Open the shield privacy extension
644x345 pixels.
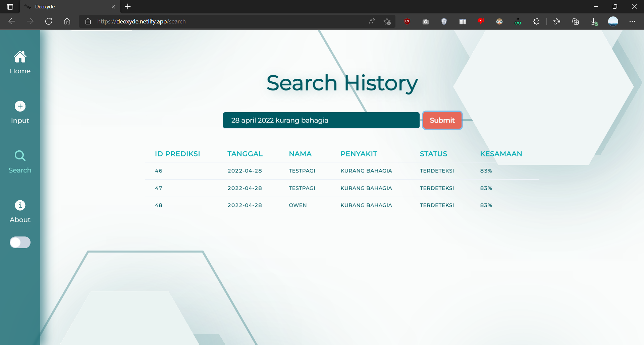444,21
